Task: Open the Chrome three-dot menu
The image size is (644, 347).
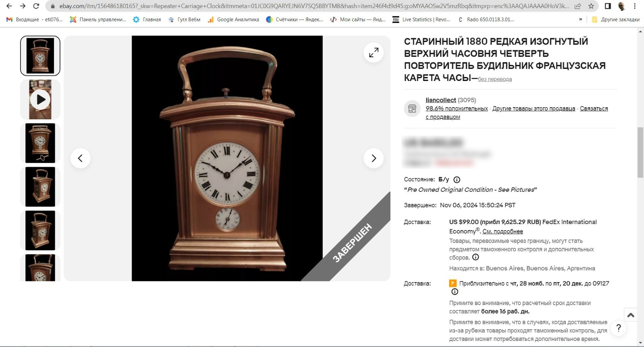Action: click(635, 6)
